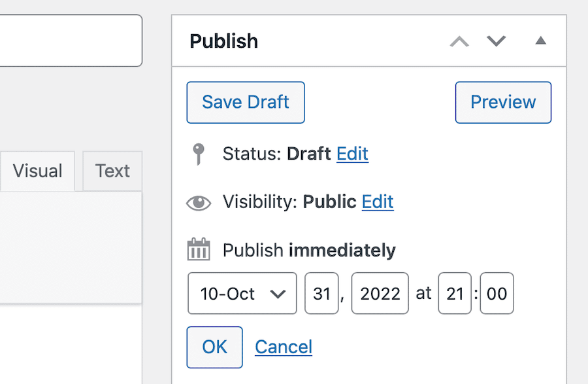
Task: Click the minute field showing 00
Action: pyautogui.click(x=497, y=294)
